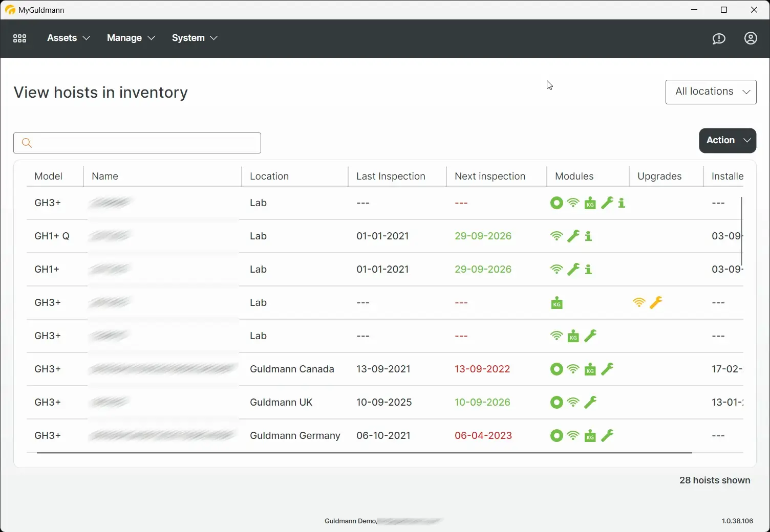Click the KG scale icon for Guldmann Canada

pos(590,369)
